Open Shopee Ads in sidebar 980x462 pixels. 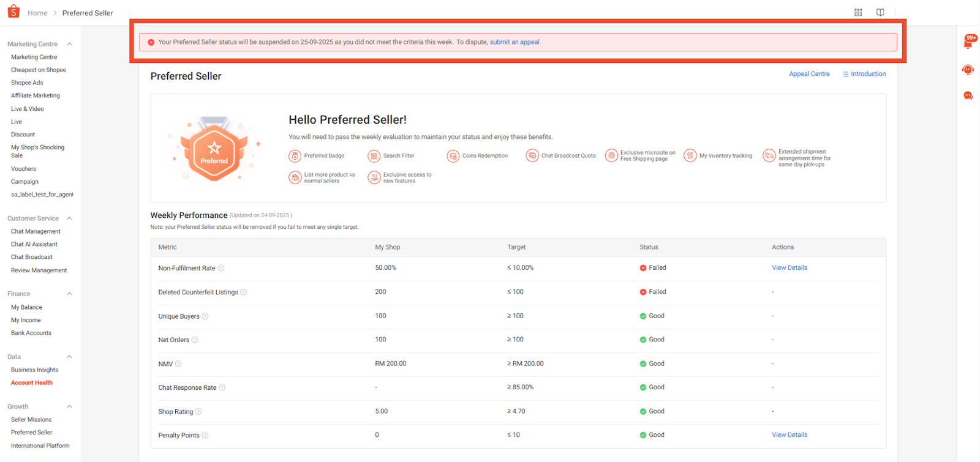(x=27, y=83)
